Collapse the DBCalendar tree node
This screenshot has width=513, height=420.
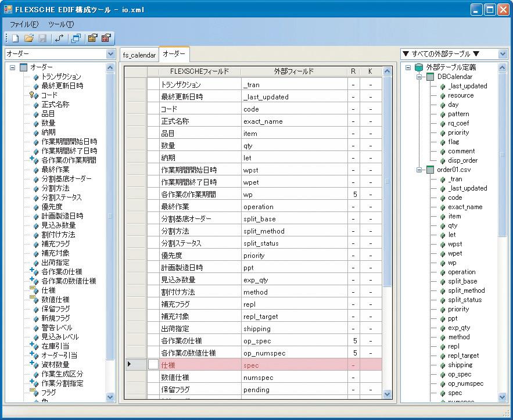(419, 77)
